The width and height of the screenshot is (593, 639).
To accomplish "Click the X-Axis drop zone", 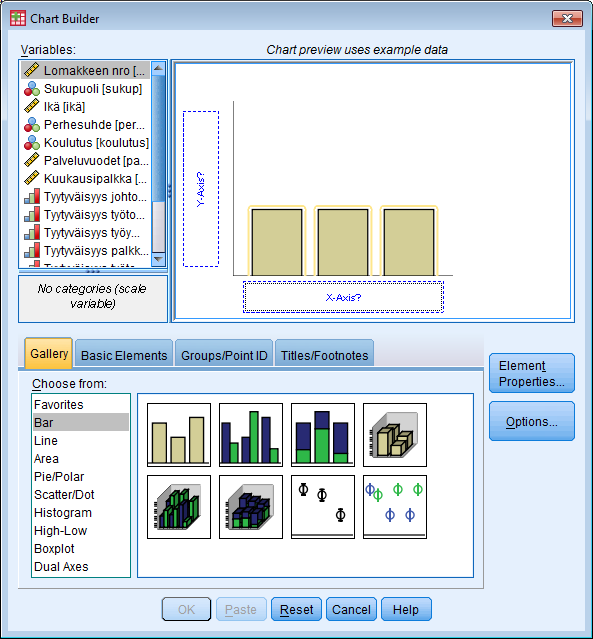I will [x=343, y=297].
